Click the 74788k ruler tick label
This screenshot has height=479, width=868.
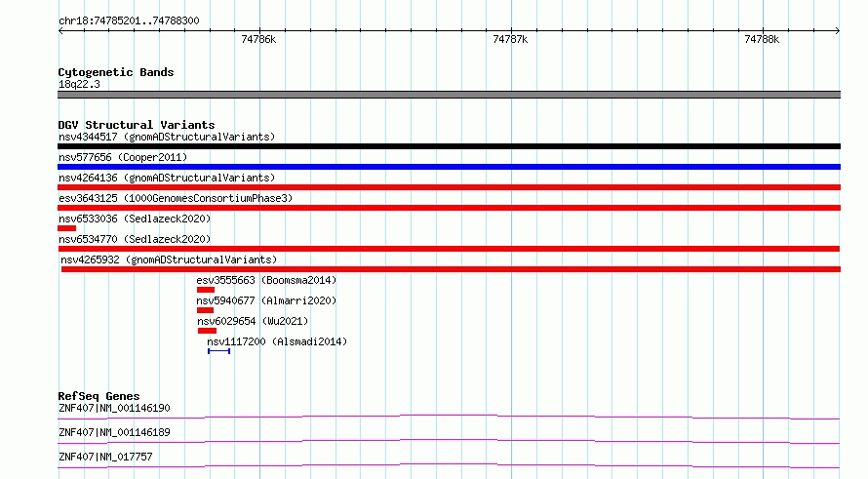click(762, 39)
